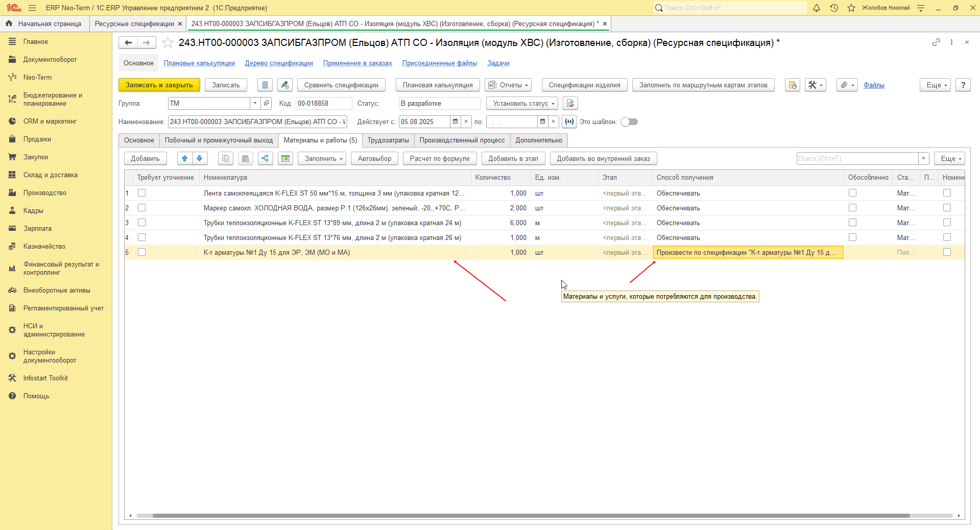Click the notifications bell icon
Viewport: 980px width, 530px height.
point(817,8)
